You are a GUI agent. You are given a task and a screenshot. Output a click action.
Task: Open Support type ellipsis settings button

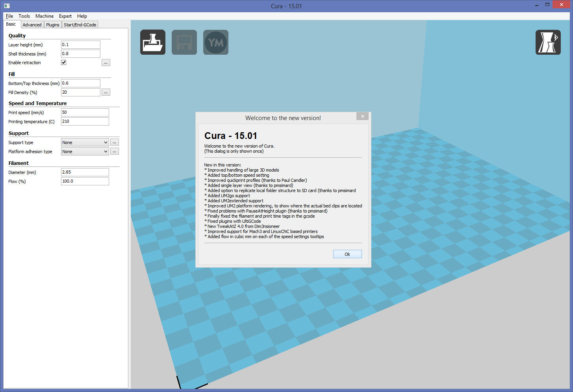pyautogui.click(x=115, y=142)
